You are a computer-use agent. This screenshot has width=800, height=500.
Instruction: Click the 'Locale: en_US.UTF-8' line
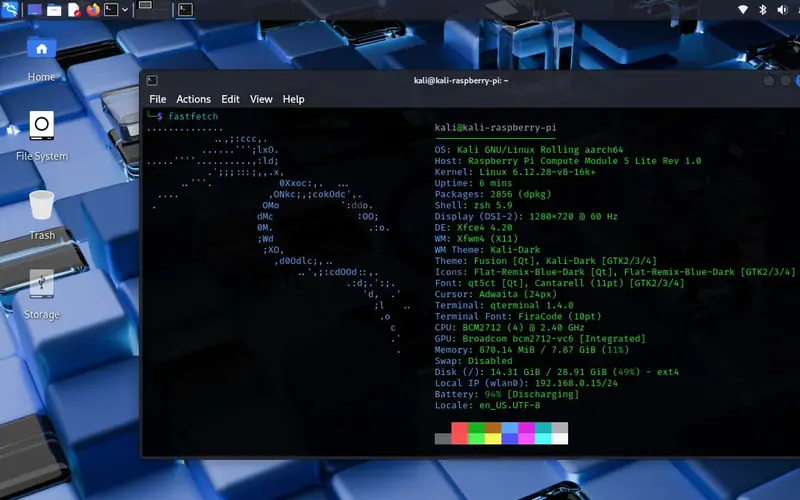tap(487, 406)
